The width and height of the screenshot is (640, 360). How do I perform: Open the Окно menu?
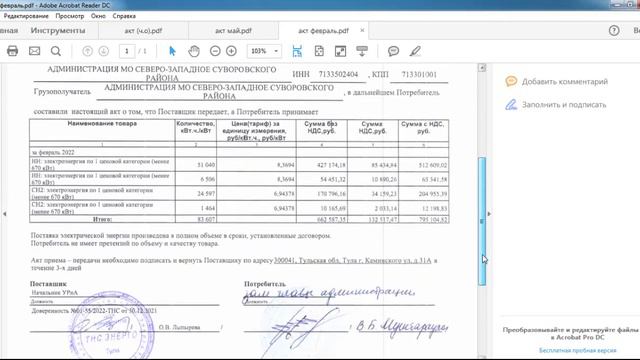coord(98,16)
